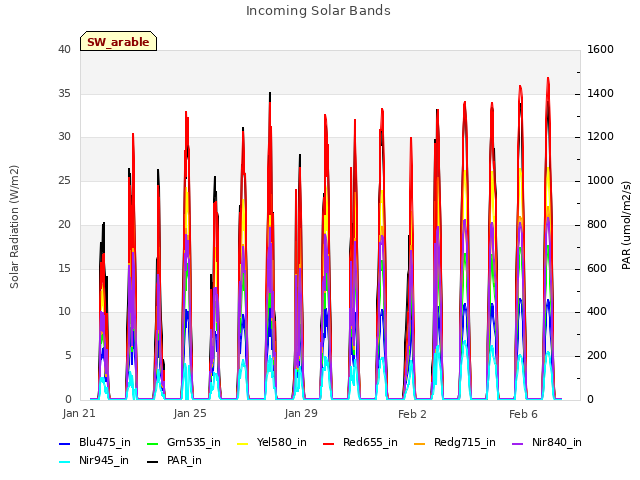Click the blue Blu475_in legend swatch
Screen dimensions: 640x480
point(65,444)
